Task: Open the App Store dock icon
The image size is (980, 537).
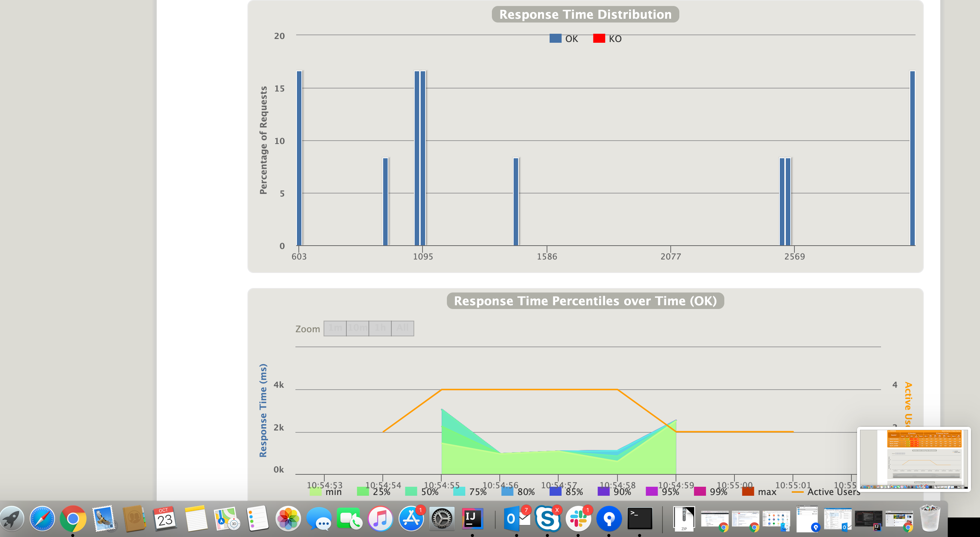Action: click(411, 518)
